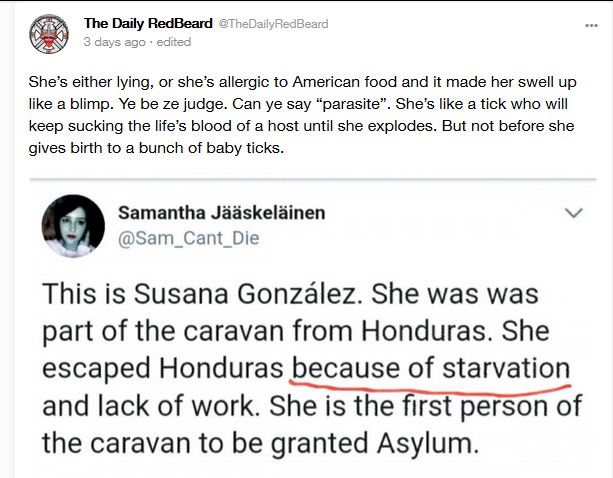613x478 pixels.
Task: Click the @TheDailyRedBeard handle
Action: point(273,23)
